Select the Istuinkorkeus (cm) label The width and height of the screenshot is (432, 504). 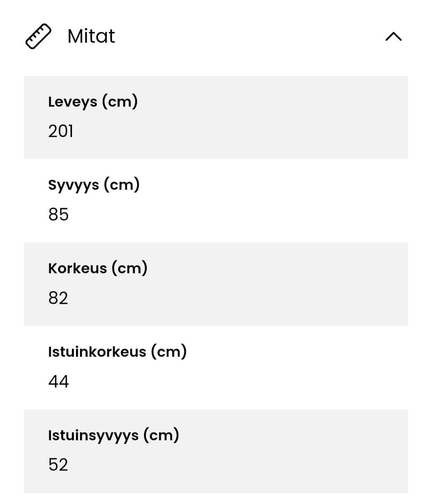[x=117, y=352]
